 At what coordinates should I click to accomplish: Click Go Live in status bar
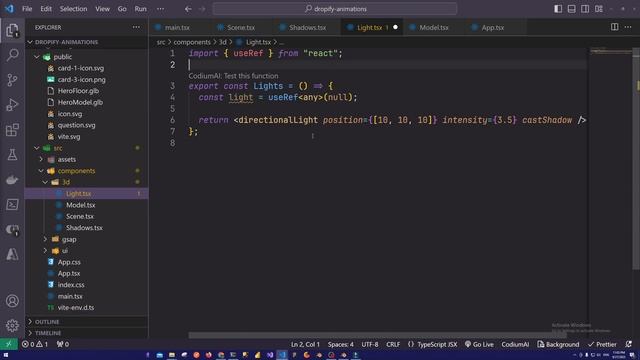pyautogui.click(x=479, y=344)
